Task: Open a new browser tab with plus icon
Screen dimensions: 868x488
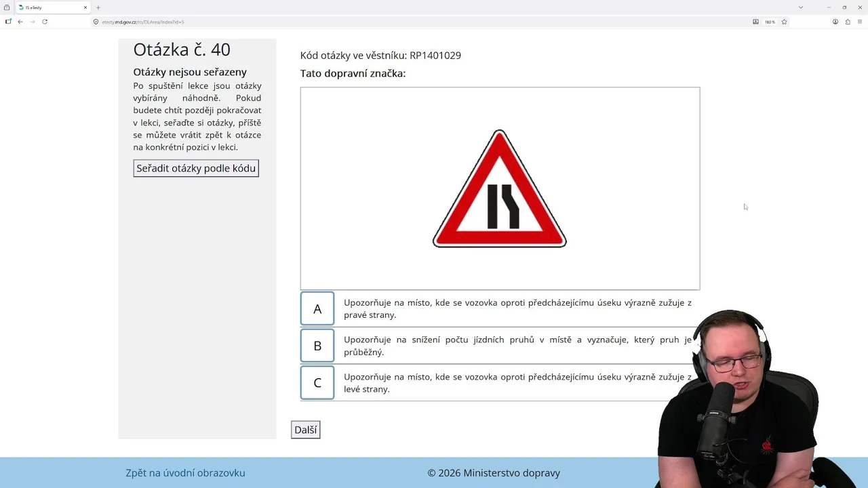Action: point(98,7)
